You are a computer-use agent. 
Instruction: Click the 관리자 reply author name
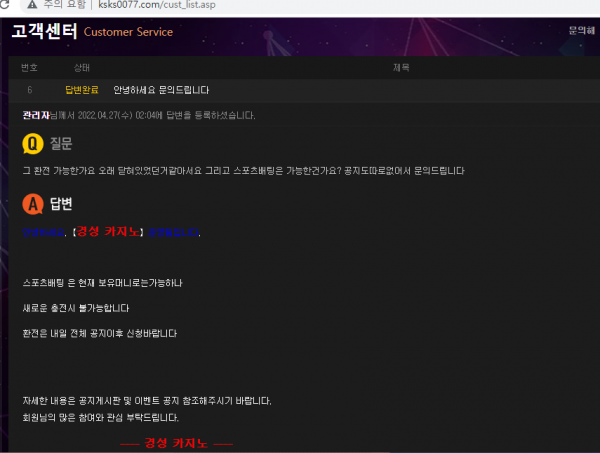[35, 115]
